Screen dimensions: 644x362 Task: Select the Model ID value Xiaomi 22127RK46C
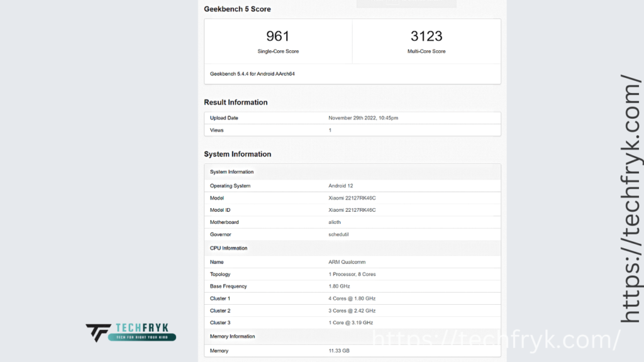click(x=352, y=210)
